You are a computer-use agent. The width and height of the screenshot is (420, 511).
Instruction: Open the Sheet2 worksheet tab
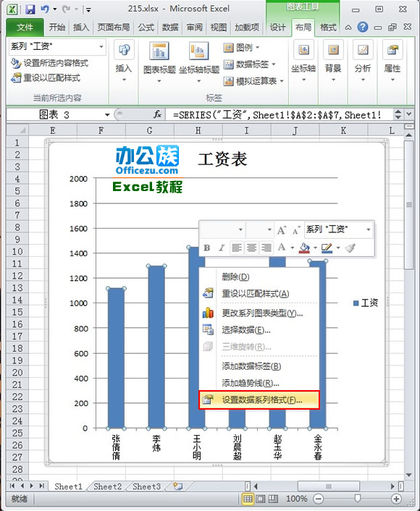click(x=108, y=486)
